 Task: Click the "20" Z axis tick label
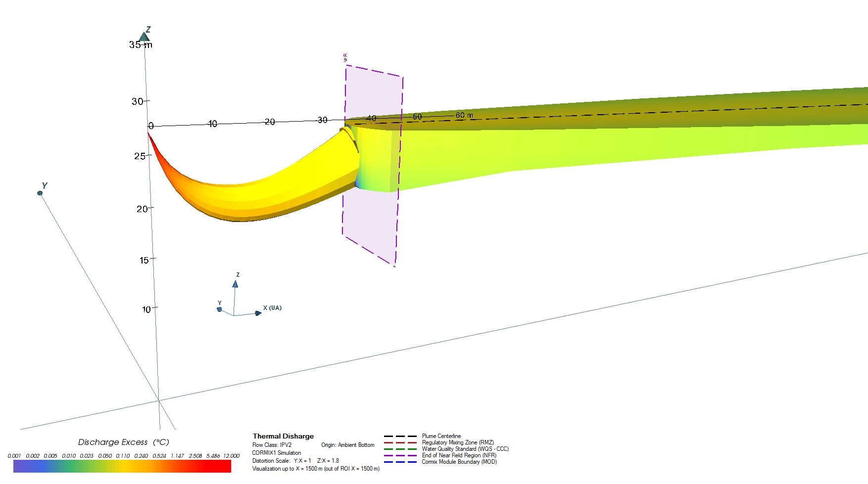click(142, 209)
